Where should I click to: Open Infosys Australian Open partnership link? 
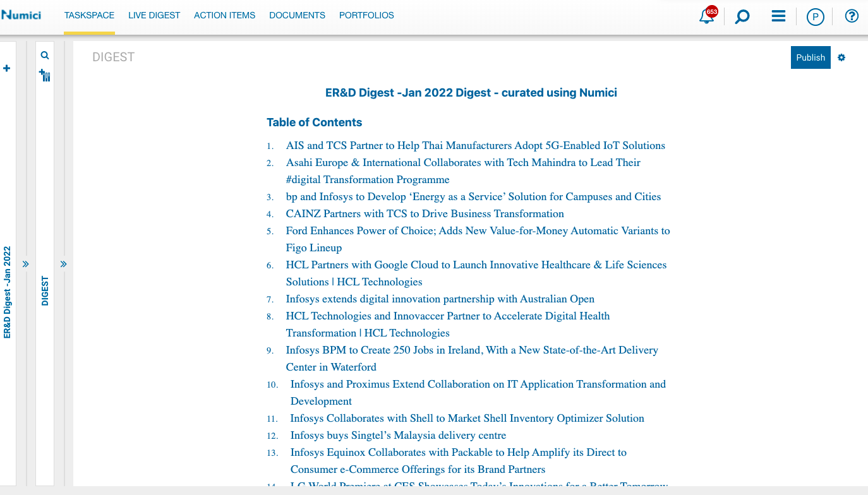440,299
